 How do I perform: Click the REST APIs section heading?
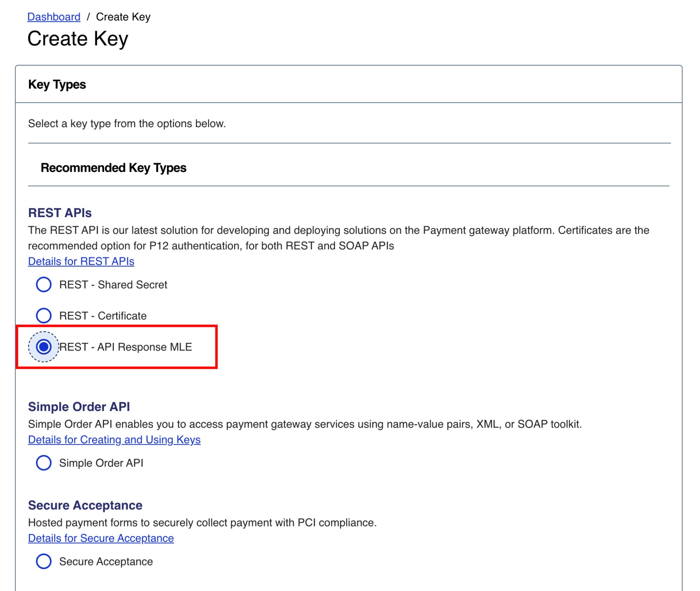tap(60, 213)
